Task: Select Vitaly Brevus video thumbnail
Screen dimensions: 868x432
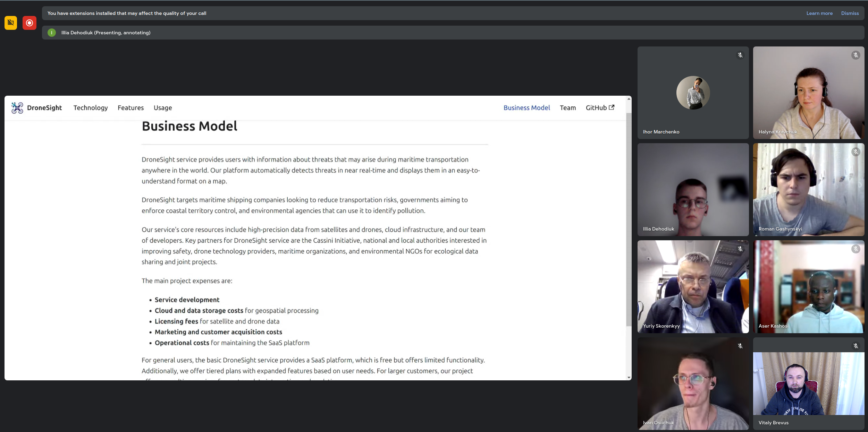Action: [808, 383]
